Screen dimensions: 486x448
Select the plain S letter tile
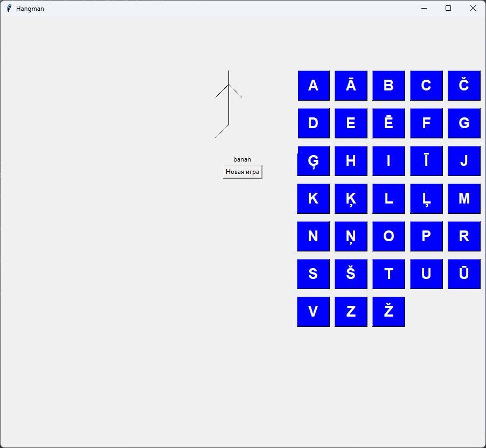point(314,274)
